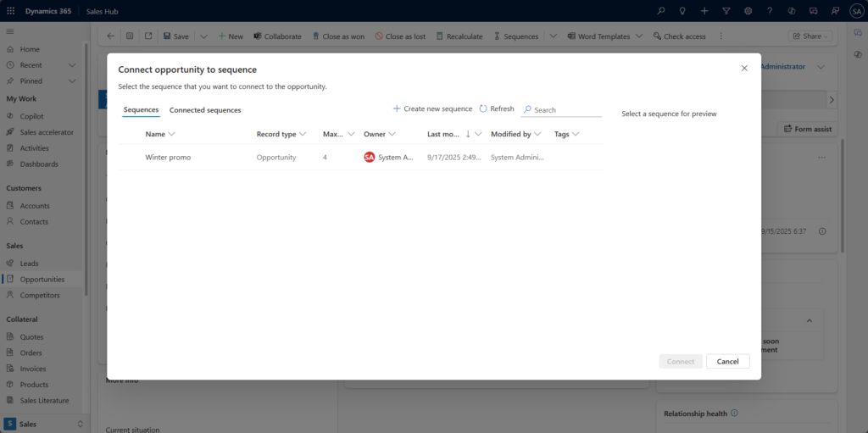Viewport: 868px width, 433px height.
Task: Select the Winter promo sequence row
Action: 168,158
